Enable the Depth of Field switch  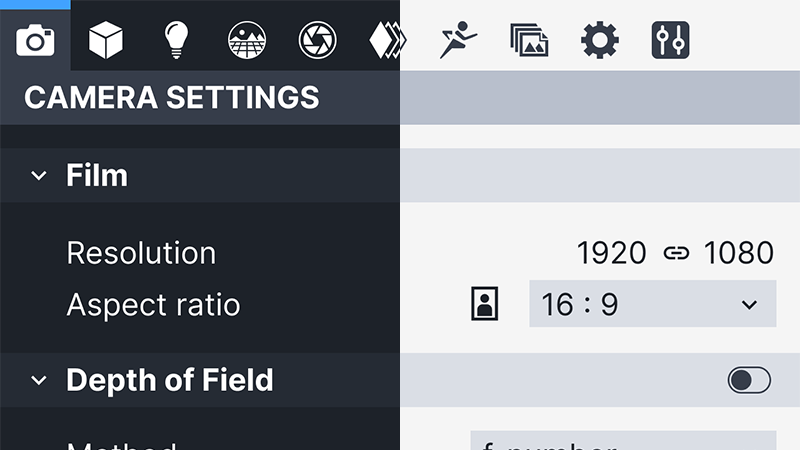click(x=749, y=380)
